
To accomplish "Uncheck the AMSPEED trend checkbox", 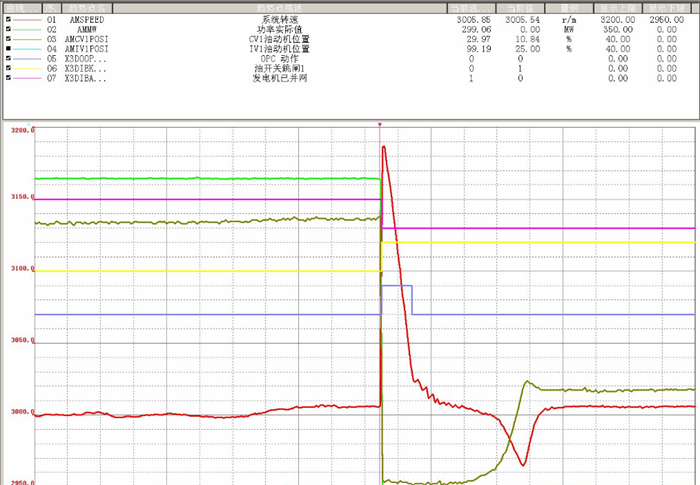I will coord(9,19).
